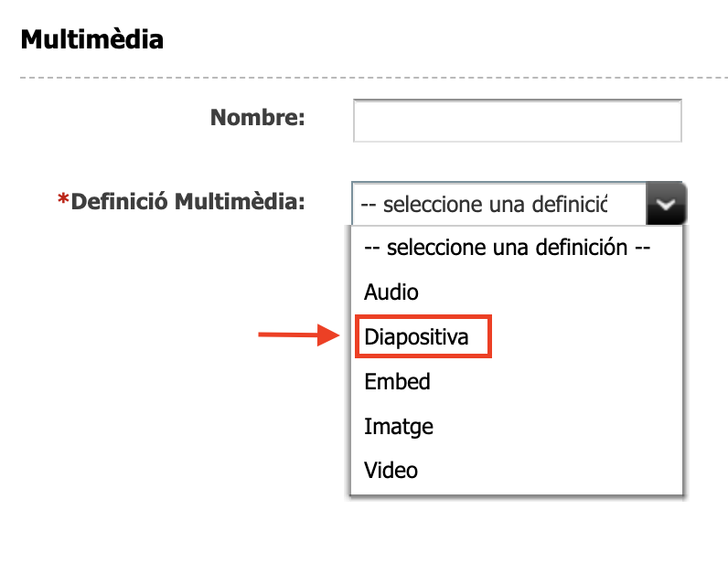
Task: Pick the last option in the dropdown list
Action: (391, 471)
